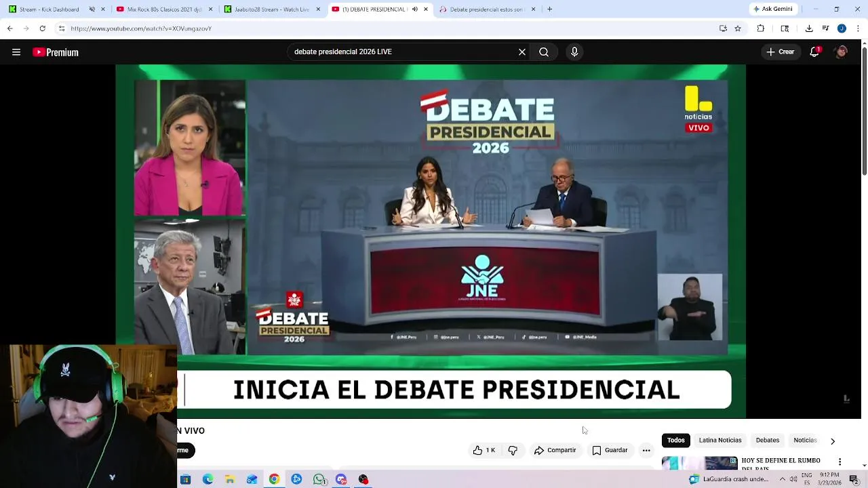Select the Debates filter chip
Image resolution: width=868 pixels, height=488 pixels.
pos(768,441)
